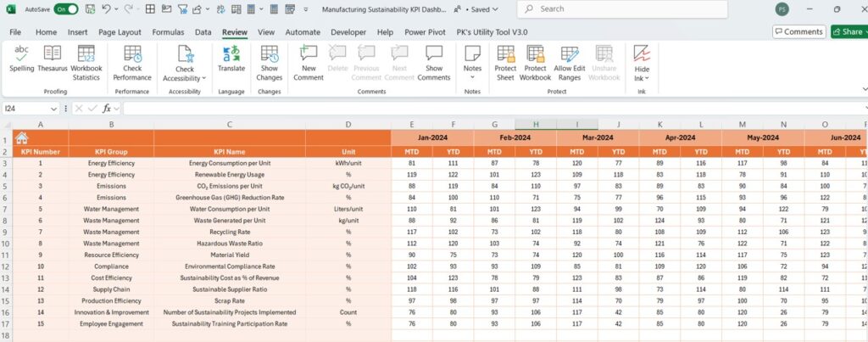
Task: Open the Name Box dropdown arrow
Action: coord(53,109)
